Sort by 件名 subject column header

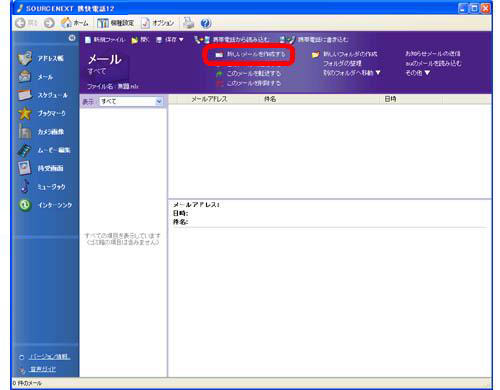pos(270,99)
